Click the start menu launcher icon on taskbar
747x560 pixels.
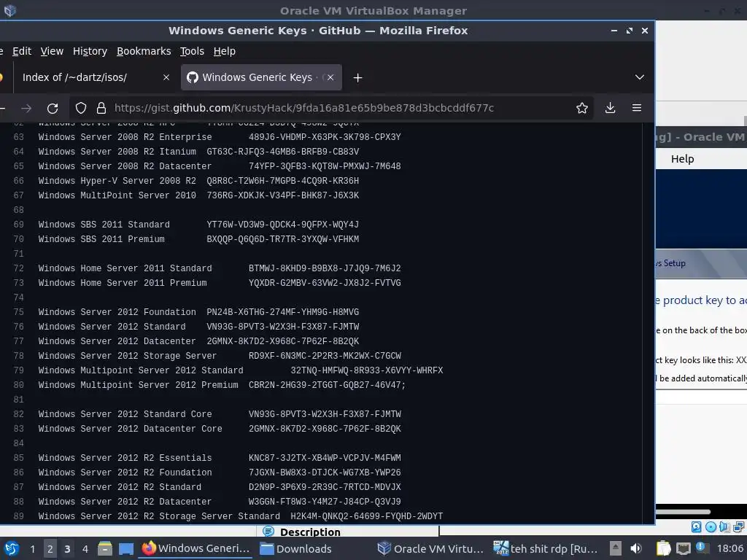(12, 549)
